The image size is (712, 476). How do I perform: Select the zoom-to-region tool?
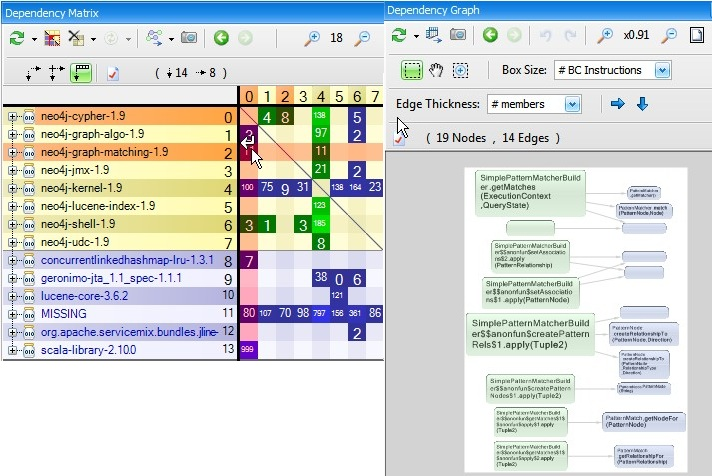(460, 70)
